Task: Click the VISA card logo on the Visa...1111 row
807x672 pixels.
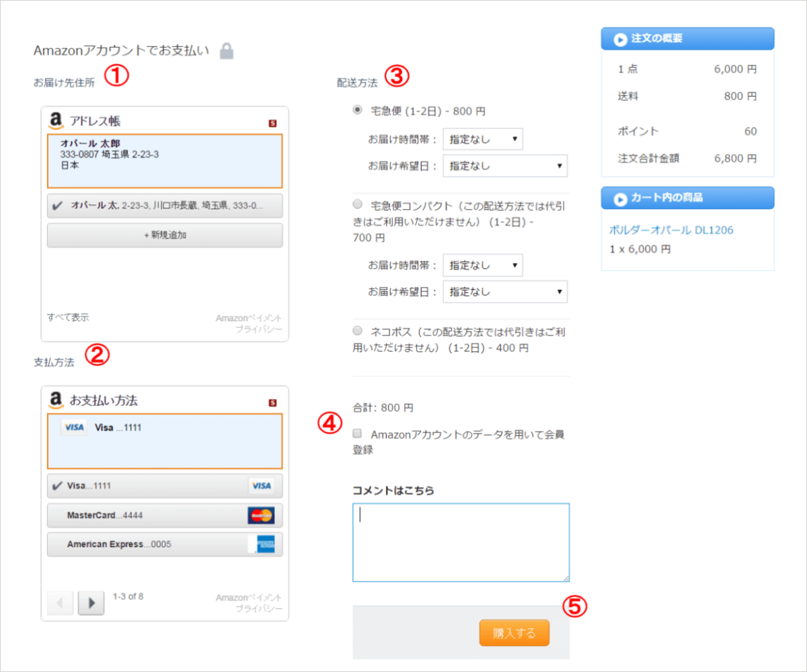Action: coord(261,486)
